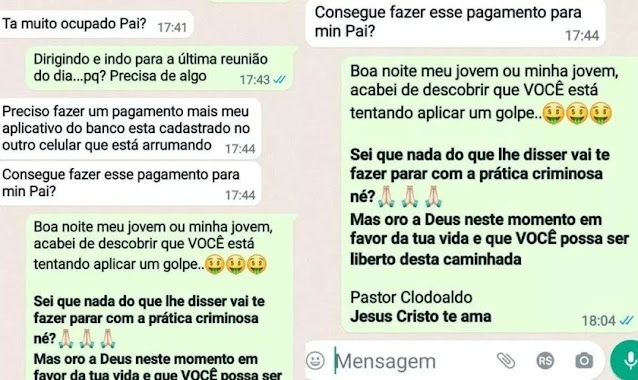The width and height of the screenshot is (638, 380).
Task: Tap right panel 'Consegue fazer esse pagamento' bubble
Action: 456,23
